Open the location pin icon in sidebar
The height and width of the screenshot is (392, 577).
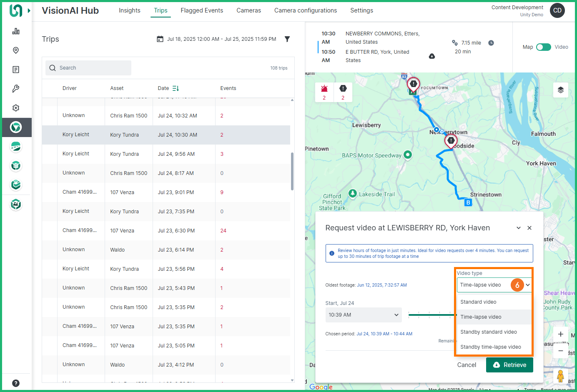(16, 50)
